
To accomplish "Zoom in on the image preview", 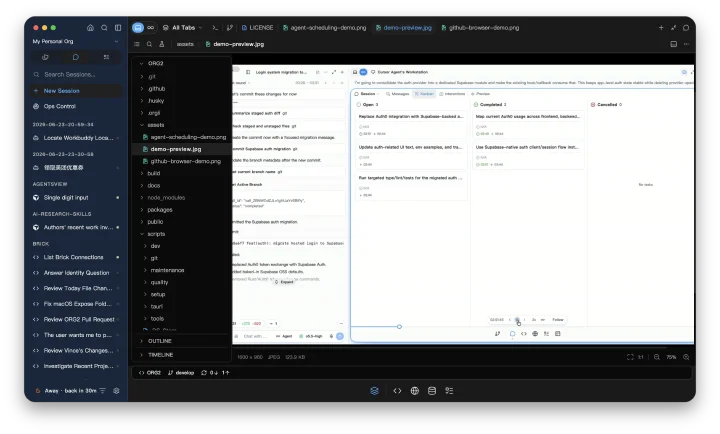I will point(686,357).
